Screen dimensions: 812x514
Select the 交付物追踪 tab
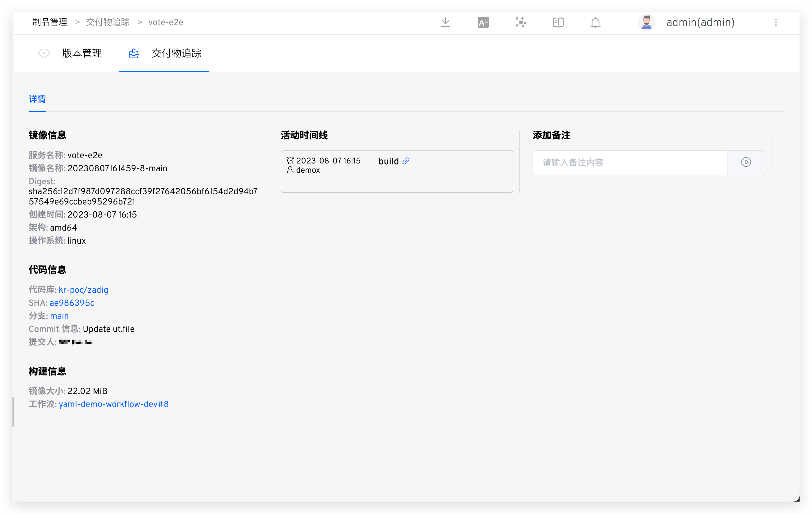coord(176,53)
